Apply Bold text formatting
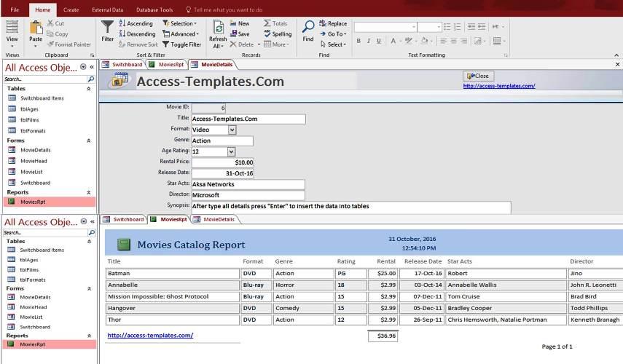The width and height of the screenshot is (623, 364). click(358, 41)
